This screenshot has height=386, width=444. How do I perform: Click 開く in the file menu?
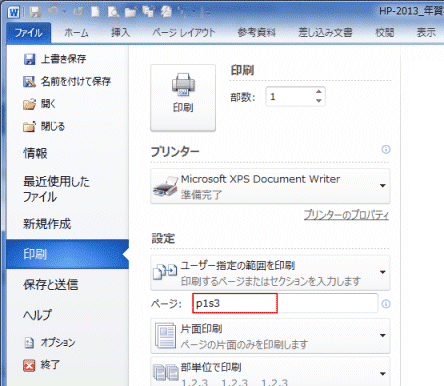point(39,104)
